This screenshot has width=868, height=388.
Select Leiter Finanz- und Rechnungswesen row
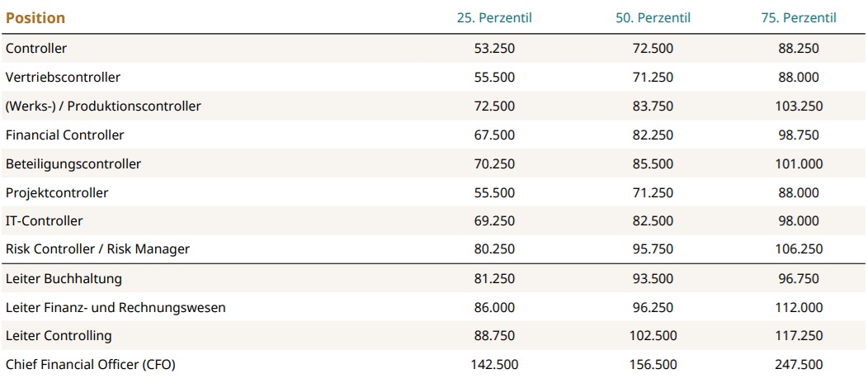click(x=116, y=308)
